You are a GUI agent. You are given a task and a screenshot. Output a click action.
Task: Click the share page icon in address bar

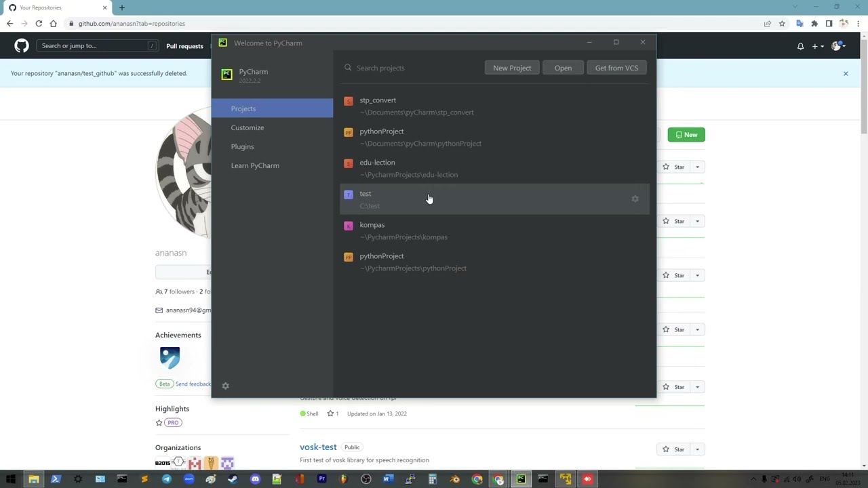tap(768, 24)
